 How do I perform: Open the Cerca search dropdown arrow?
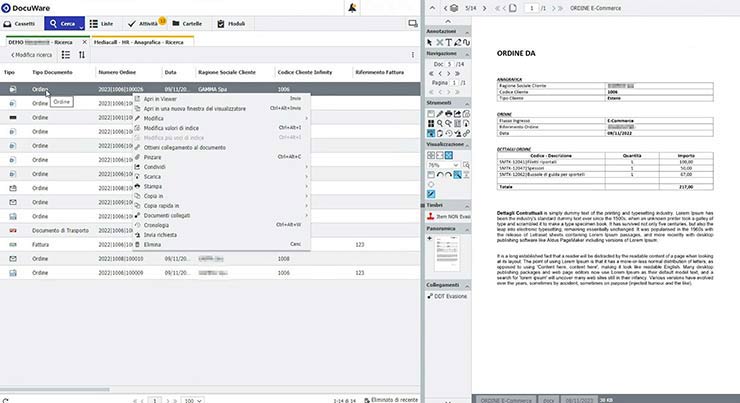(80, 22)
